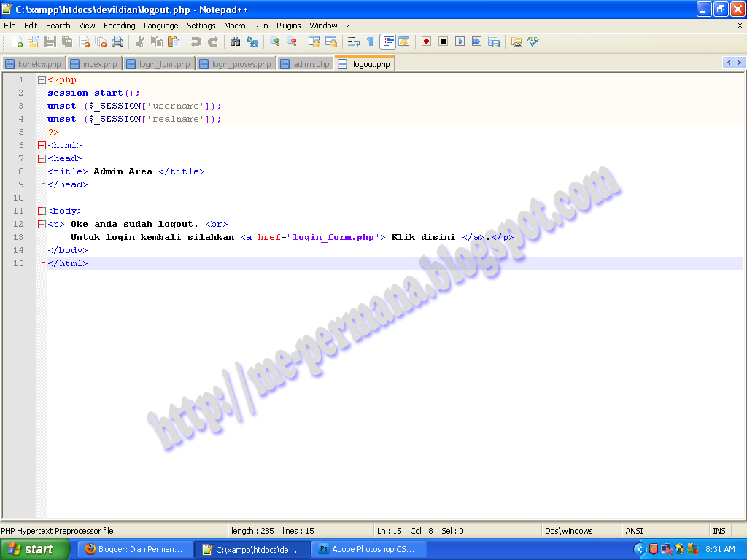Zoom in using the magnifier icon
This screenshot has height=560, width=747.
pos(274,42)
